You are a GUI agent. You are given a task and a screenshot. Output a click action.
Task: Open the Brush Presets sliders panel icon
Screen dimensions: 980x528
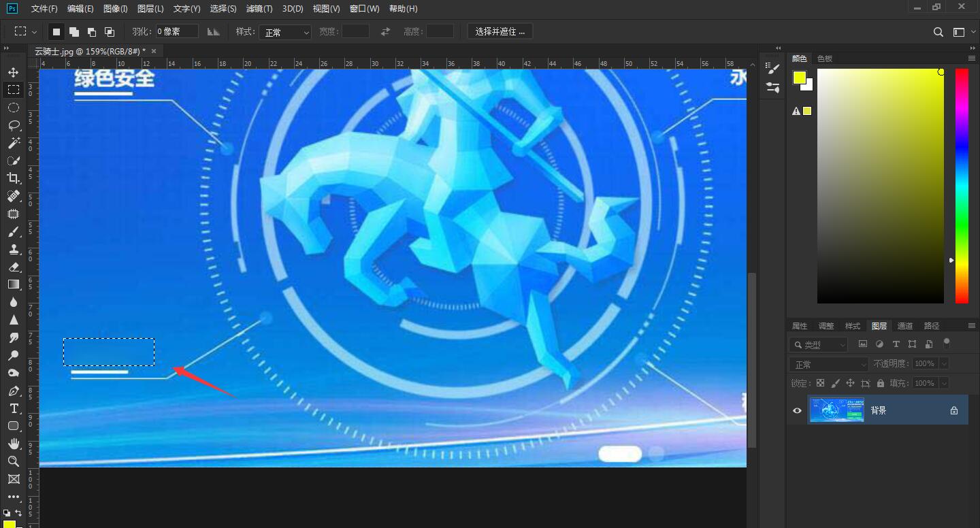[x=772, y=87]
